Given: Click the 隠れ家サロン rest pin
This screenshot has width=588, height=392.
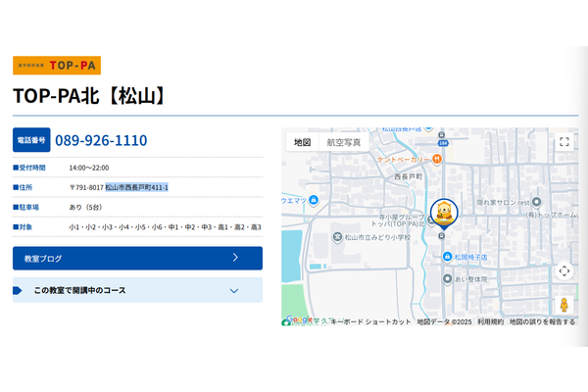Looking at the screenshot, I should coord(537,202).
